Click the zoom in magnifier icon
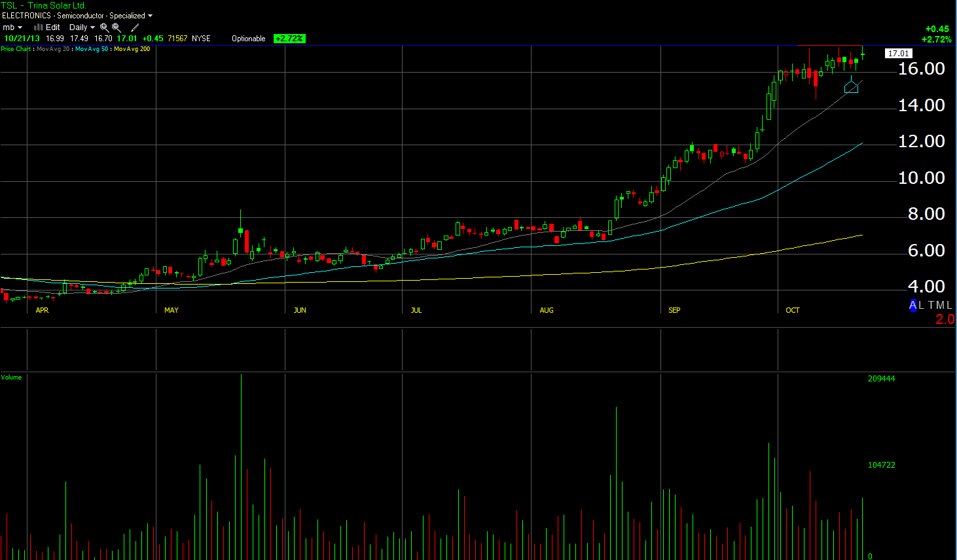Viewport: 957px width, 560px height. (x=104, y=27)
